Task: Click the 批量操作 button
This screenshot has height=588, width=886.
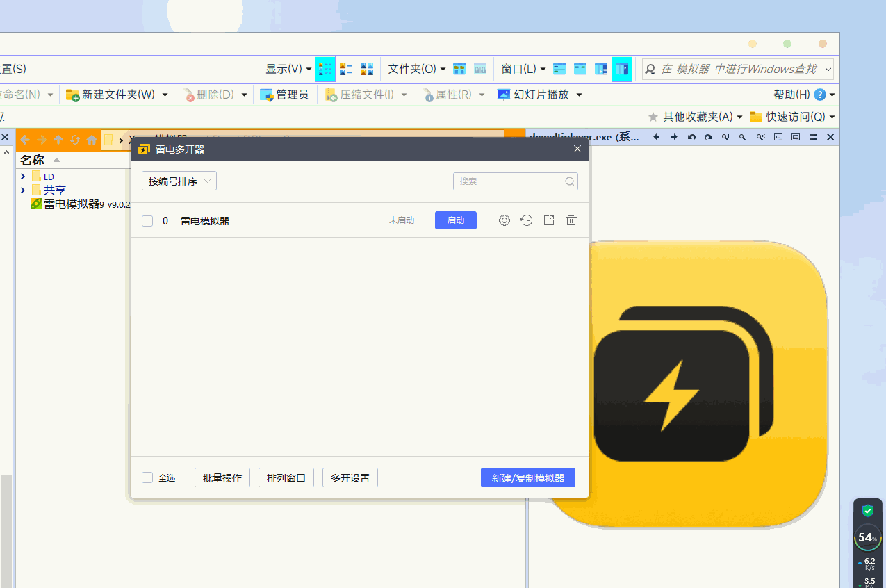Action: (222, 478)
